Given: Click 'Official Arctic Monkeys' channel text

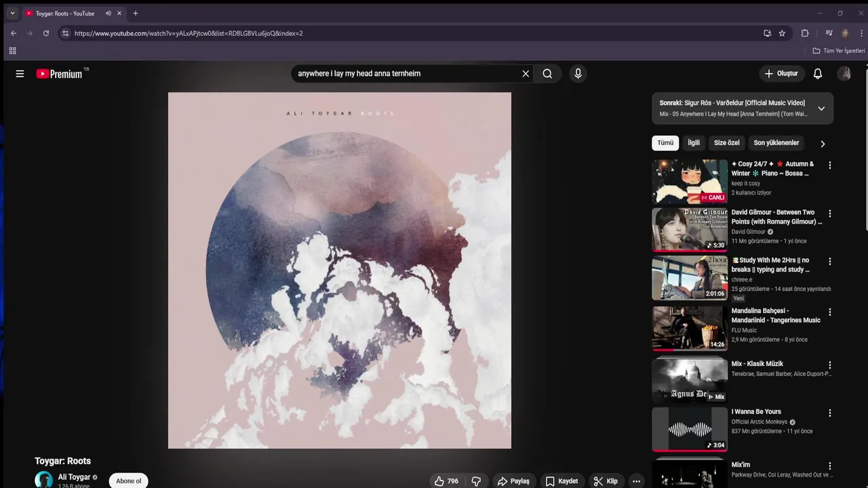Looking at the screenshot, I should 759,422.
